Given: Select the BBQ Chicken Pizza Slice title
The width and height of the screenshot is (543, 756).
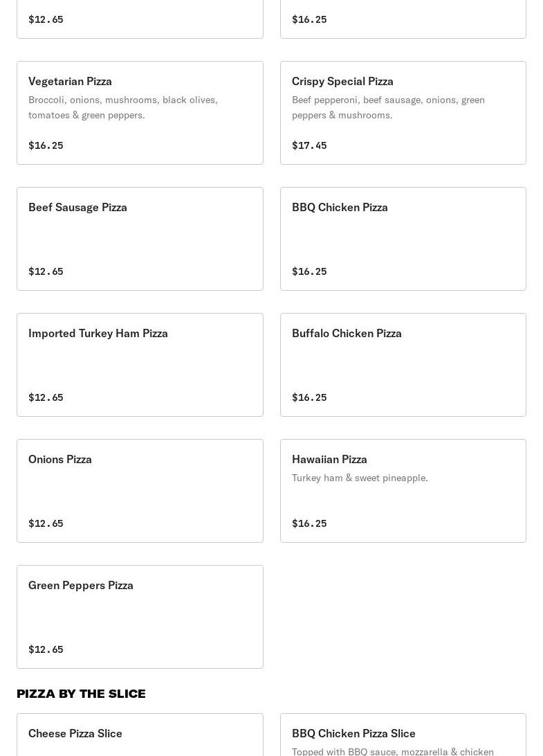Looking at the screenshot, I should (353, 733).
